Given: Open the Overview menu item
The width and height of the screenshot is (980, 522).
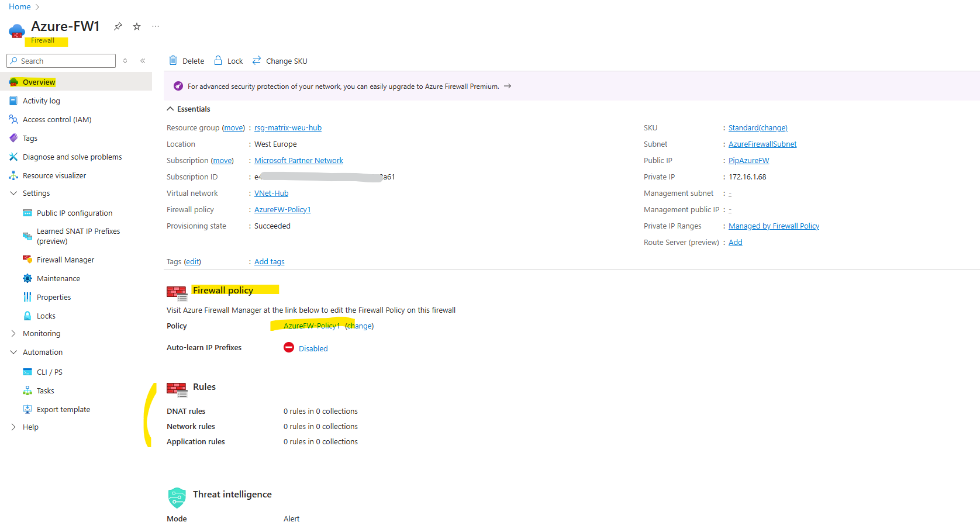Looking at the screenshot, I should coord(76,82).
